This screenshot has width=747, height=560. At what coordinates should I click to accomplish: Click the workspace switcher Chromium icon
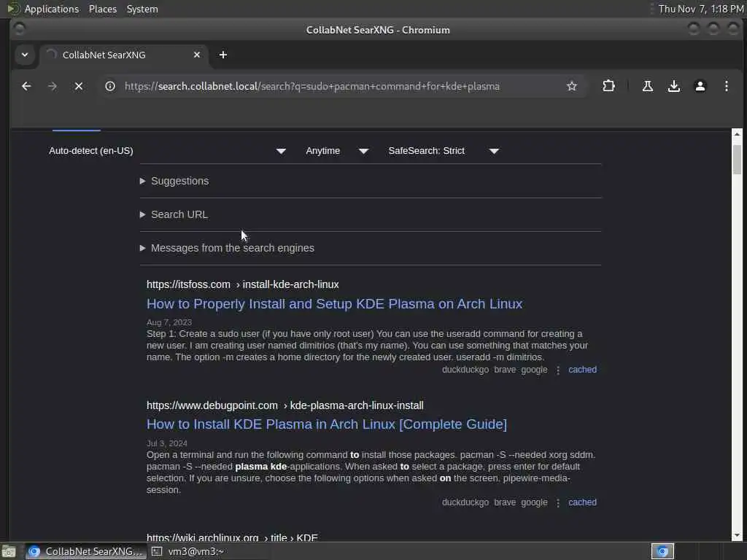[x=662, y=551]
